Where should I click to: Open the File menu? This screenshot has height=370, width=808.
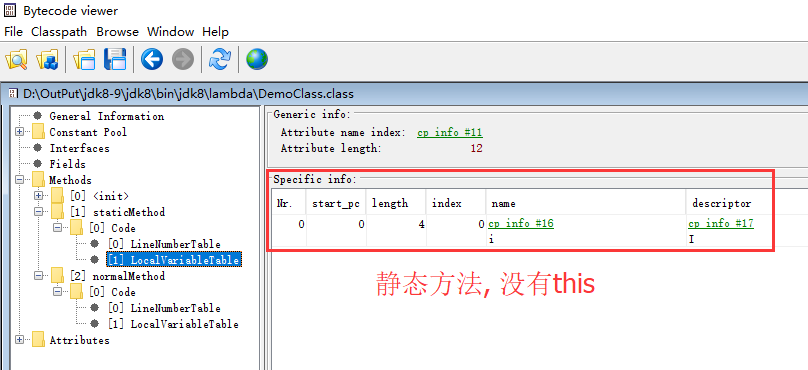tap(13, 32)
